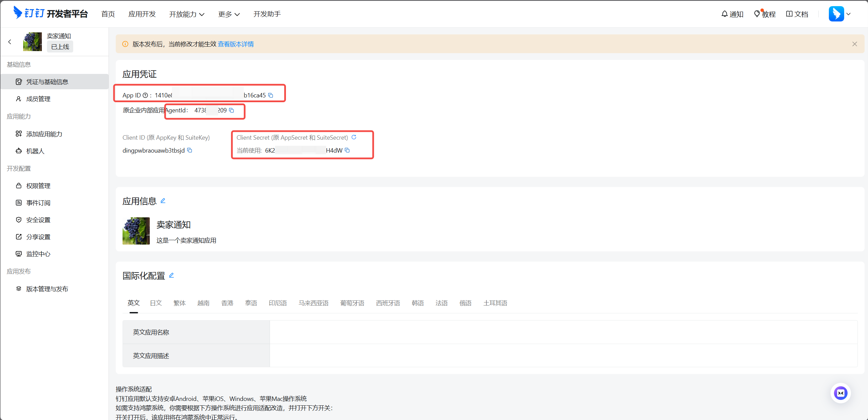Screen dimensions: 868x420
Task: Switch to the 法语 language tab
Action: pyautogui.click(x=442, y=303)
